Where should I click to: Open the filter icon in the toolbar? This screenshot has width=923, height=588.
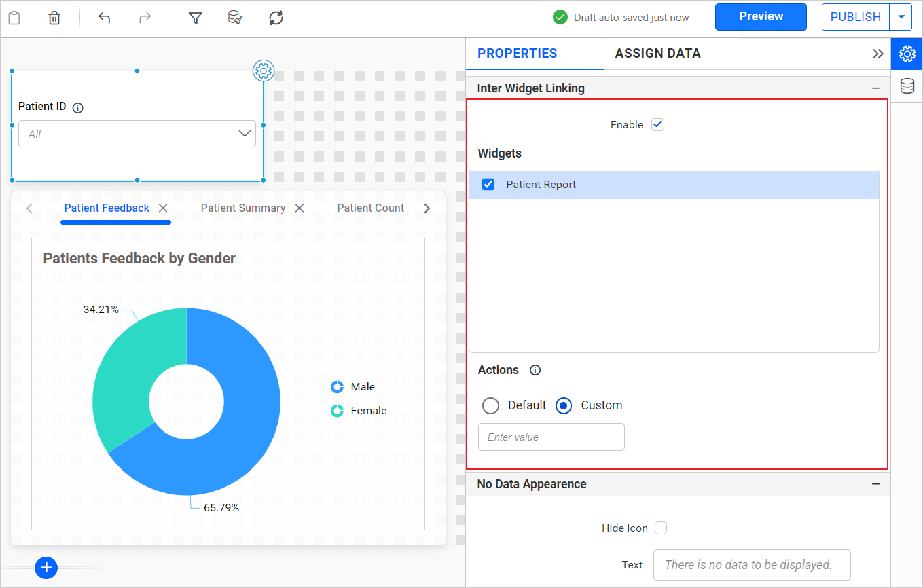click(x=195, y=18)
